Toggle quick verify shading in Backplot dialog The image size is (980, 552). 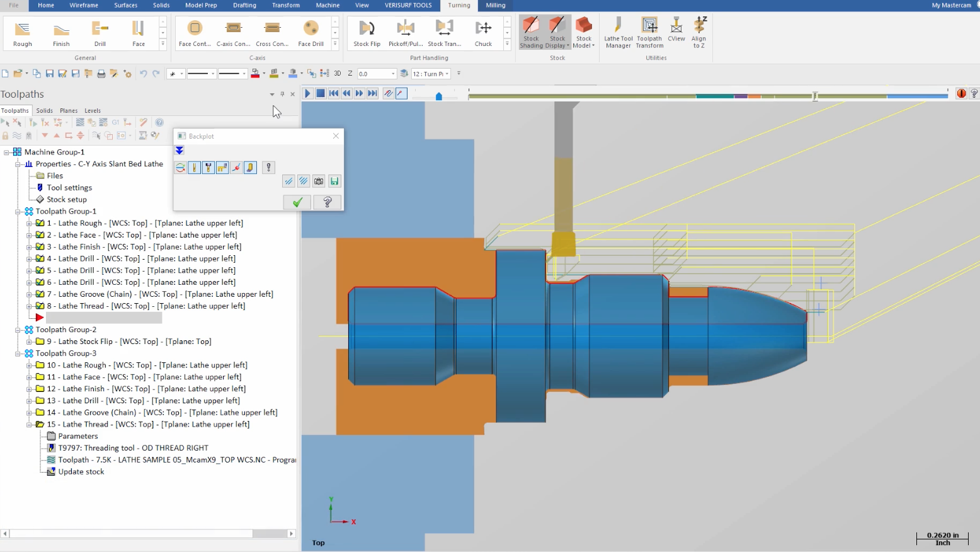(251, 168)
